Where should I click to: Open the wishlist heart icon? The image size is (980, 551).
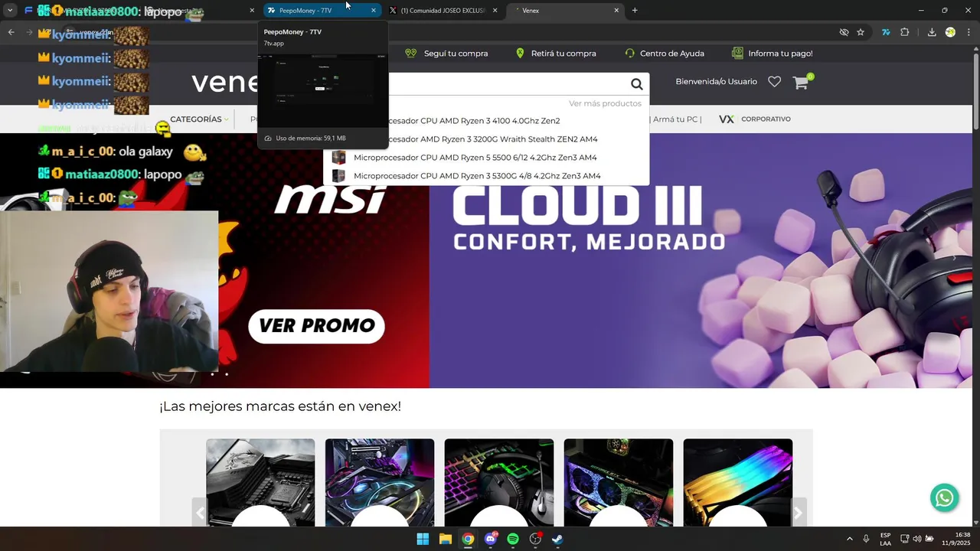pyautogui.click(x=774, y=82)
